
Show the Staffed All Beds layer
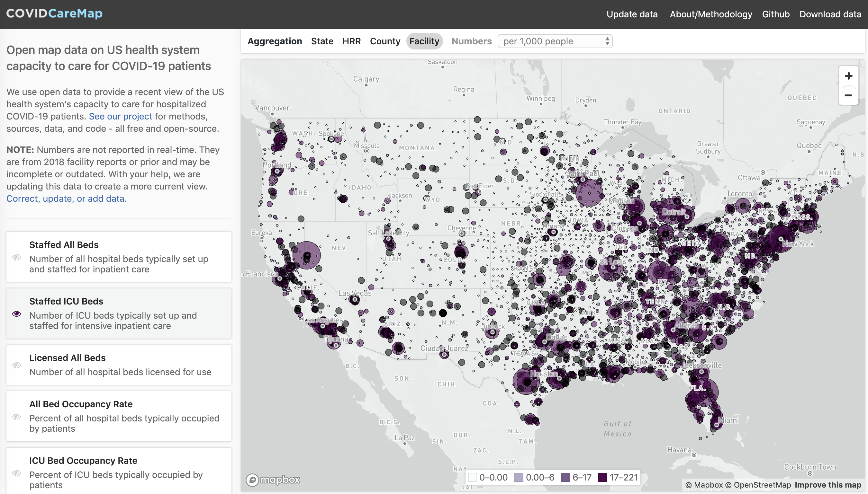coord(17,257)
